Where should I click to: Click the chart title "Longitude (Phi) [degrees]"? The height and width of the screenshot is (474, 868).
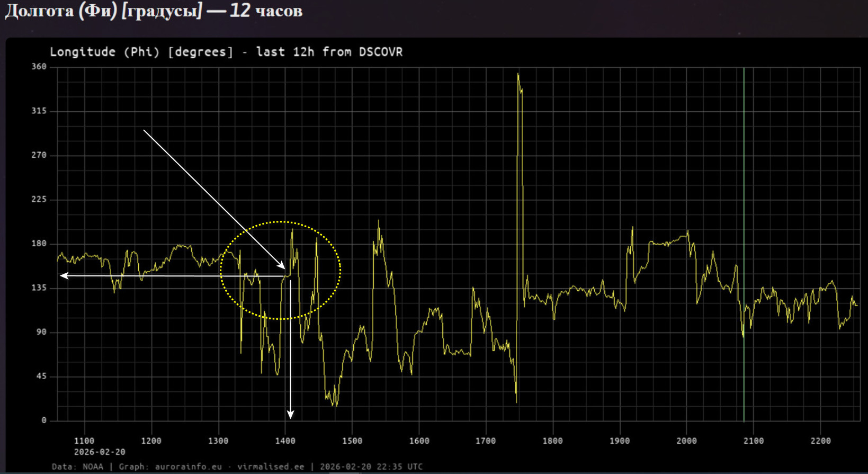click(141, 52)
